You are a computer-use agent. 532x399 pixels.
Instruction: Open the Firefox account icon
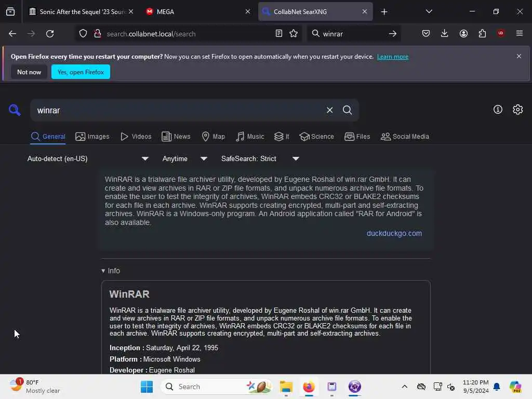[x=463, y=33]
